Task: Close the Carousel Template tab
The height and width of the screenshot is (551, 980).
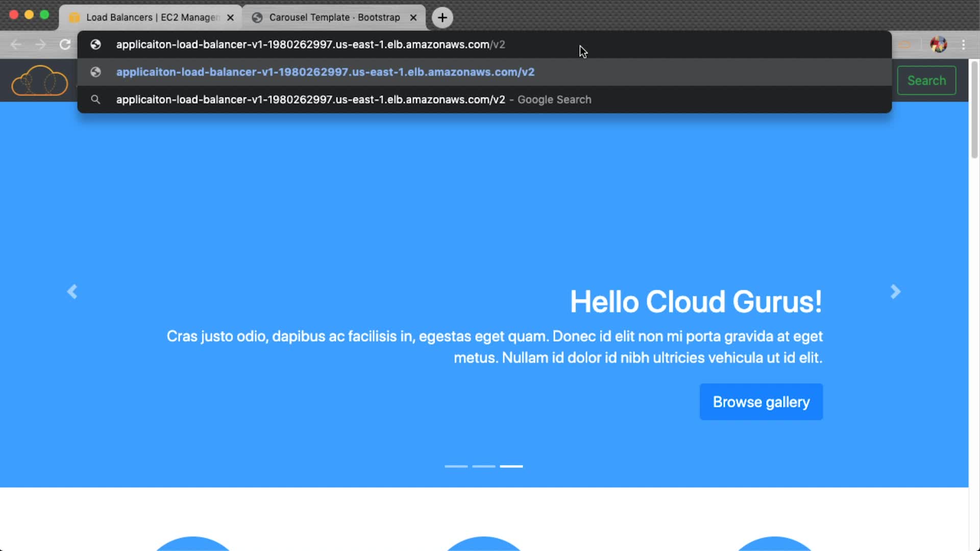Action: 413,18
